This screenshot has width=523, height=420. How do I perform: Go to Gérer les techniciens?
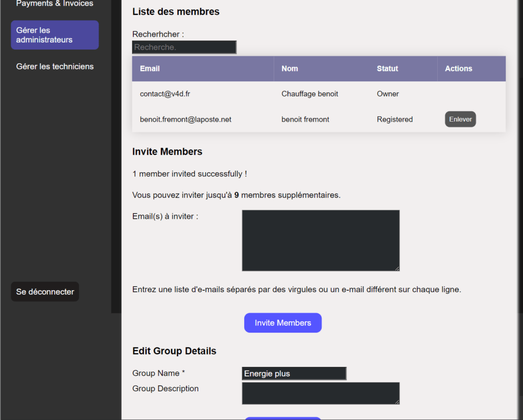click(x=55, y=66)
